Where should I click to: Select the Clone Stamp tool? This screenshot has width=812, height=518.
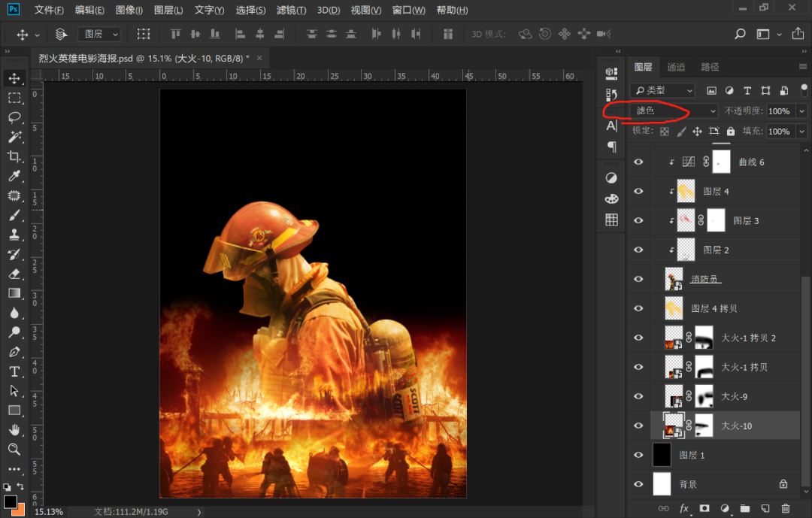click(14, 235)
